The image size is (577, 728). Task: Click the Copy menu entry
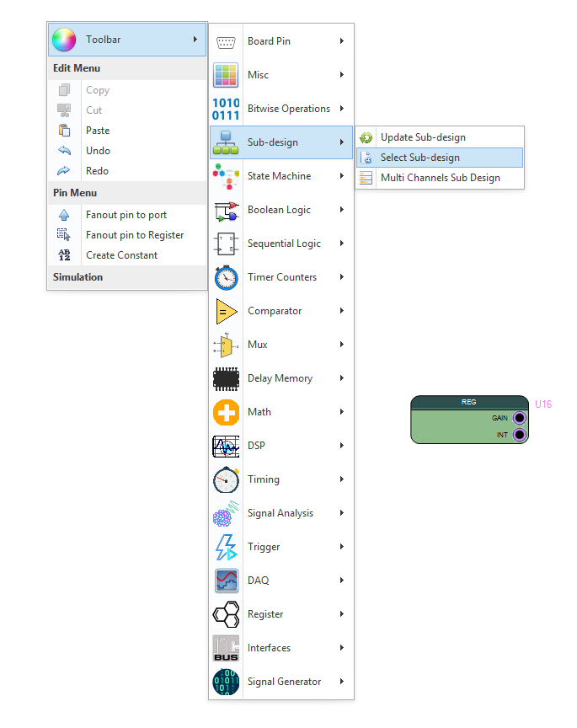point(127,90)
